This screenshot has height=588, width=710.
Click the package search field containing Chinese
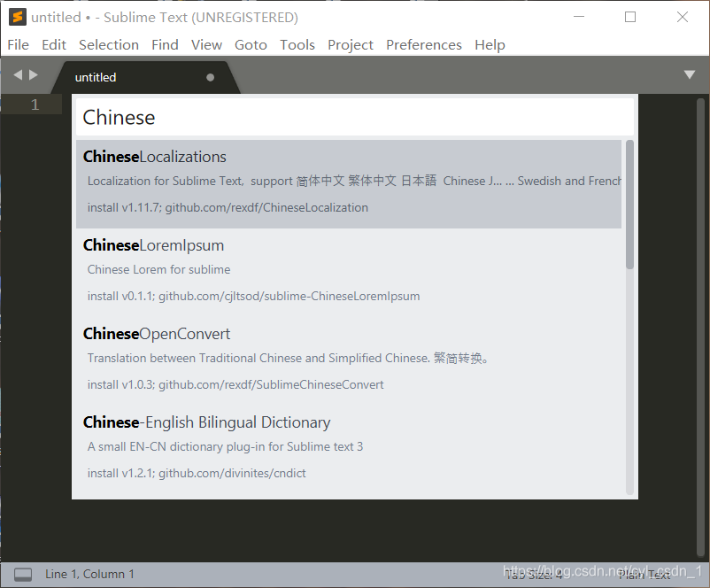click(x=355, y=117)
